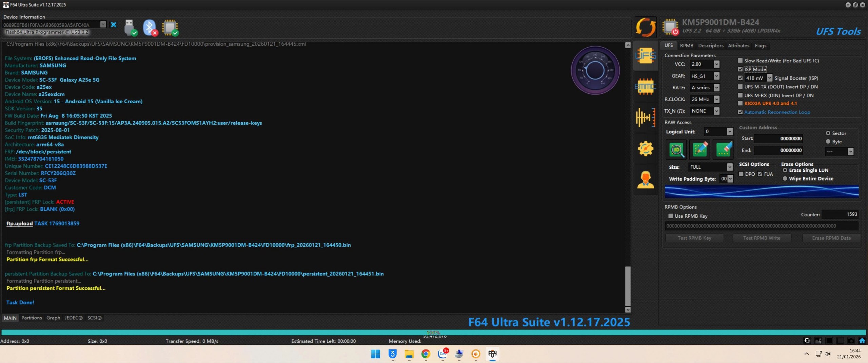The image size is (868, 363).
Task: Enable KIOXIA UFS 4.0 and 4.1 checkbox
Action: click(x=740, y=103)
